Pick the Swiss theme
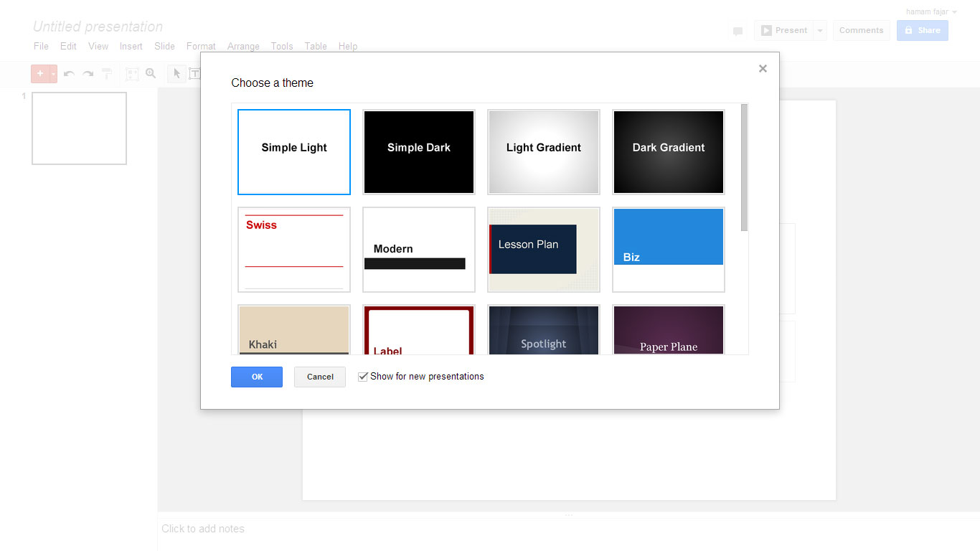 pyautogui.click(x=294, y=250)
